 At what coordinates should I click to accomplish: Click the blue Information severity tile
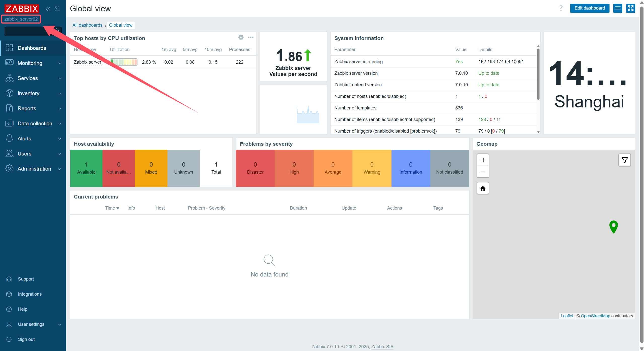click(x=411, y=168)
